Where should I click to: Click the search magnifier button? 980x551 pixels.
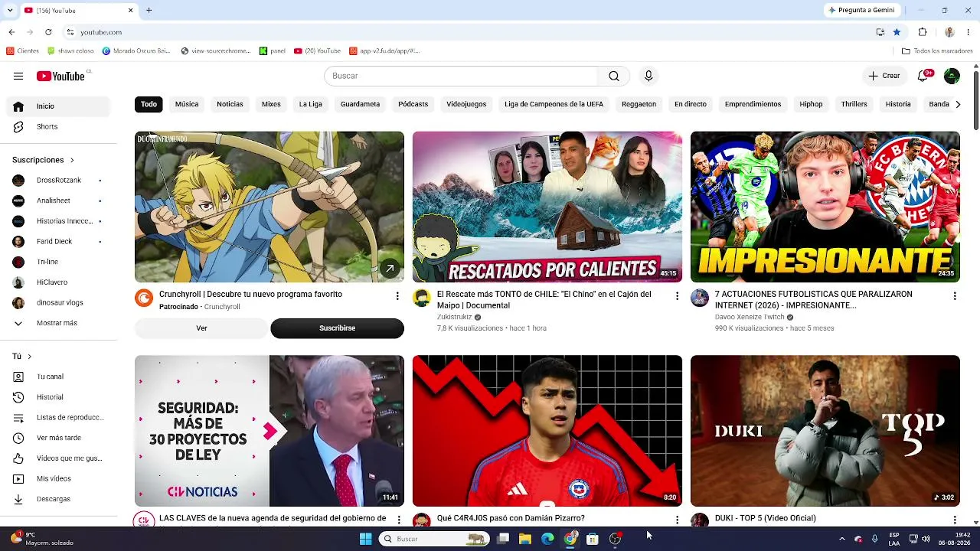pyautogui.click(x=613, y=76)
